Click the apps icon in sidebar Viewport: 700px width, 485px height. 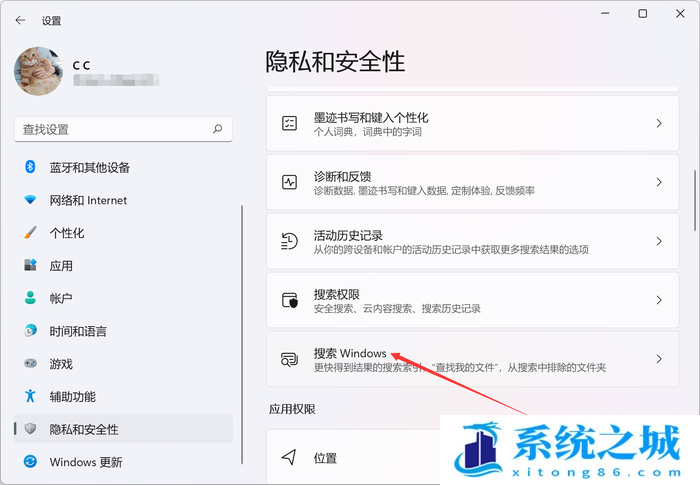click(x=30, y=265)
